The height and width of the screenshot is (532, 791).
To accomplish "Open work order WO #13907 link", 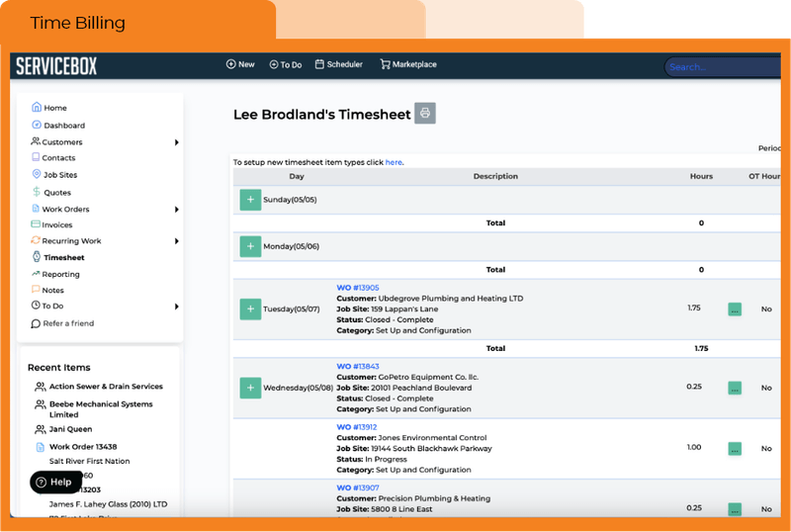I will (x=358, y=488).
